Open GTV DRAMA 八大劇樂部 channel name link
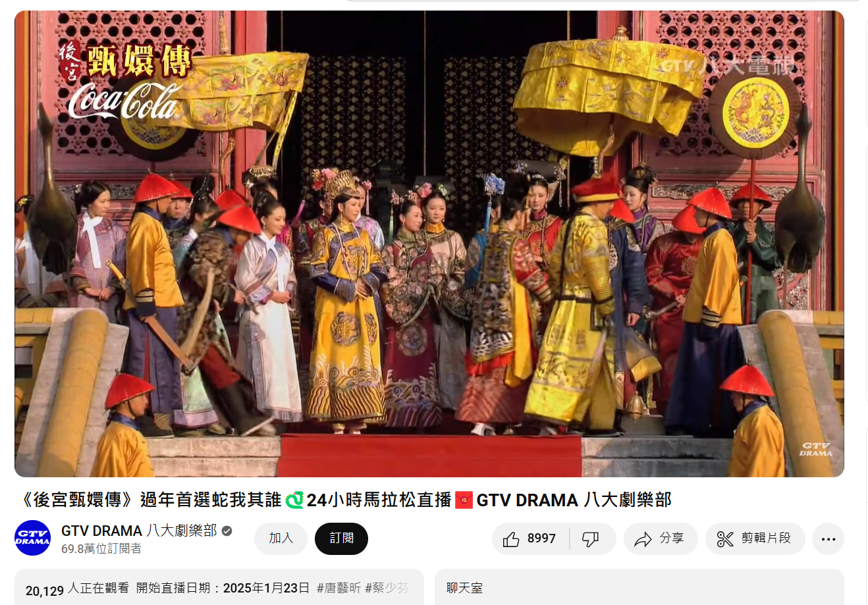Screen dimensions: 868x605 [x=139, y=531]
